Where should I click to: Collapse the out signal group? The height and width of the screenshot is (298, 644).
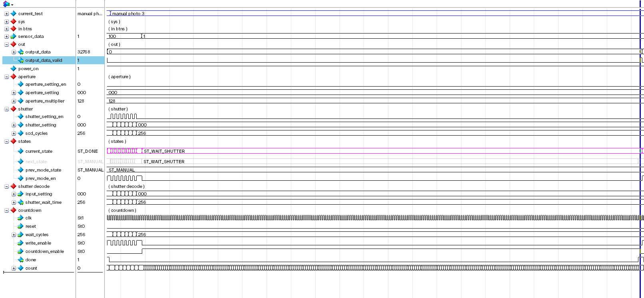(6, 44)
